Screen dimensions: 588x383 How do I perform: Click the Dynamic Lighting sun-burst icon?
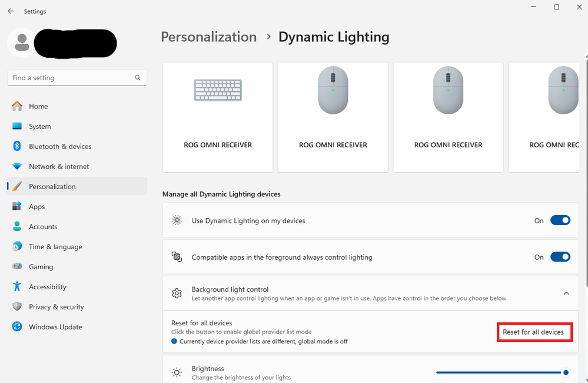(x=177, y=220)
